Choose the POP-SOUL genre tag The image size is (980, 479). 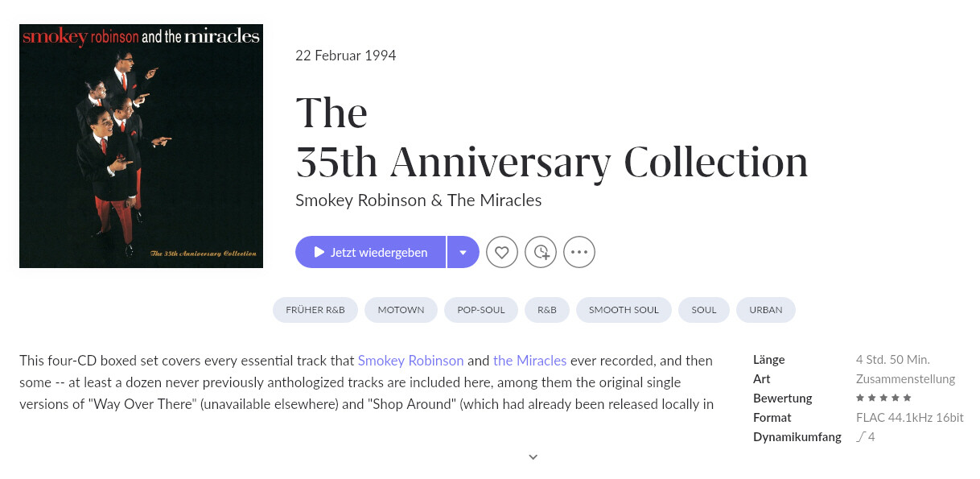[x=481, y=310]
